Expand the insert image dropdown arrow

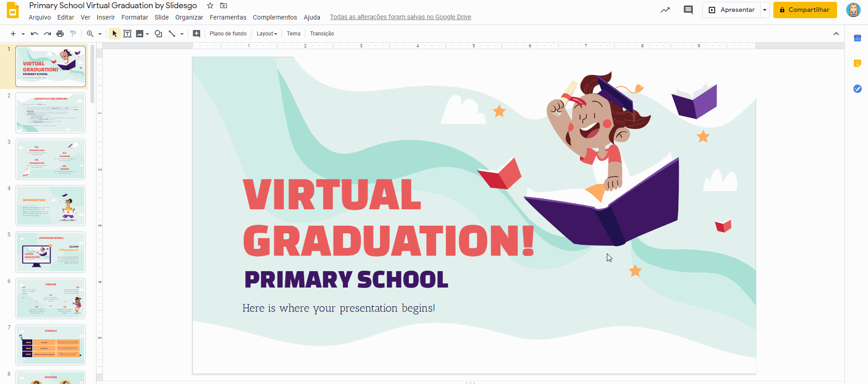click(x=147, y=34)
